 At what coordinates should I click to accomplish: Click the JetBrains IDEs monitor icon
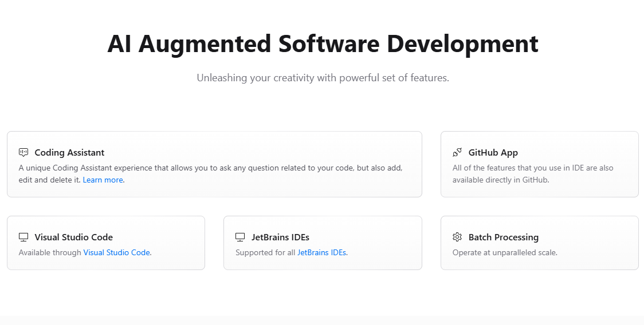[240, 237]
